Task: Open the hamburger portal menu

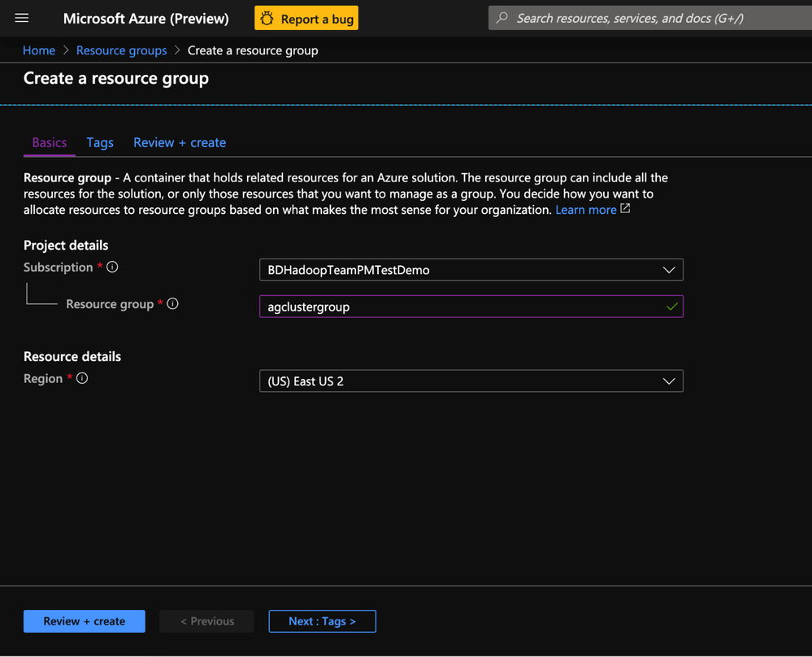Action: [x=22, y=18]
